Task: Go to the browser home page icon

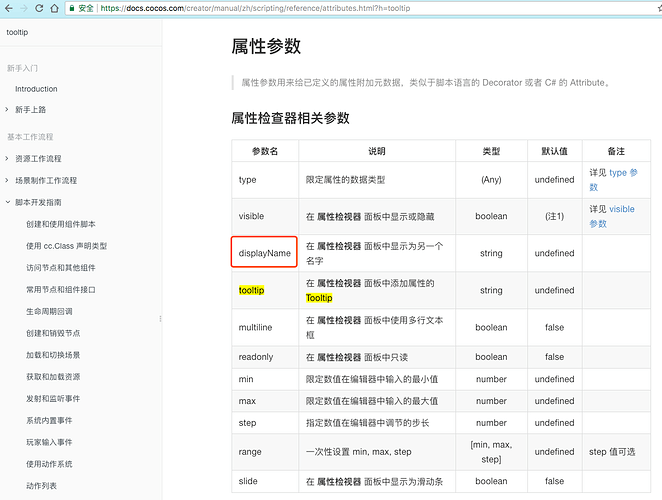Action: [x=54, y=8]
